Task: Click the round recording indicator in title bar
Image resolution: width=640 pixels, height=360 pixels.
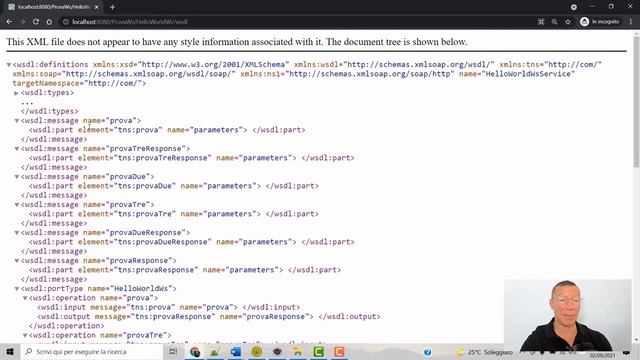Action: tap(573, 7)
